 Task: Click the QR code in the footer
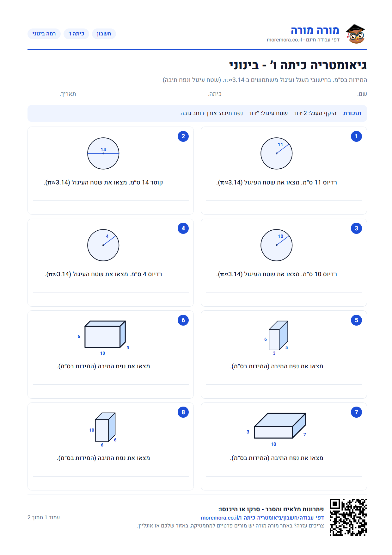tap(348, 517)
